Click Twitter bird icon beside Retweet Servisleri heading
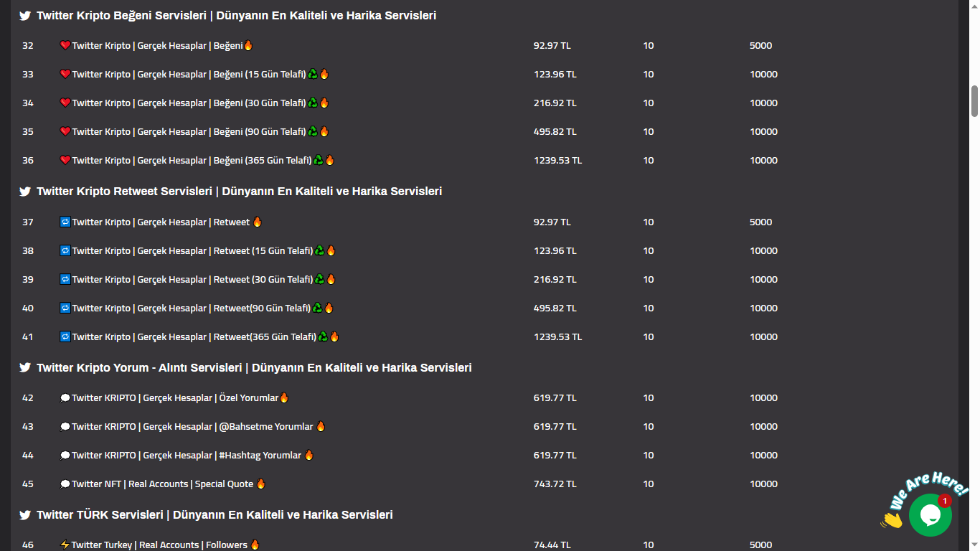The width and height of the screenshot is (980, 551). [x=25, y=192]
